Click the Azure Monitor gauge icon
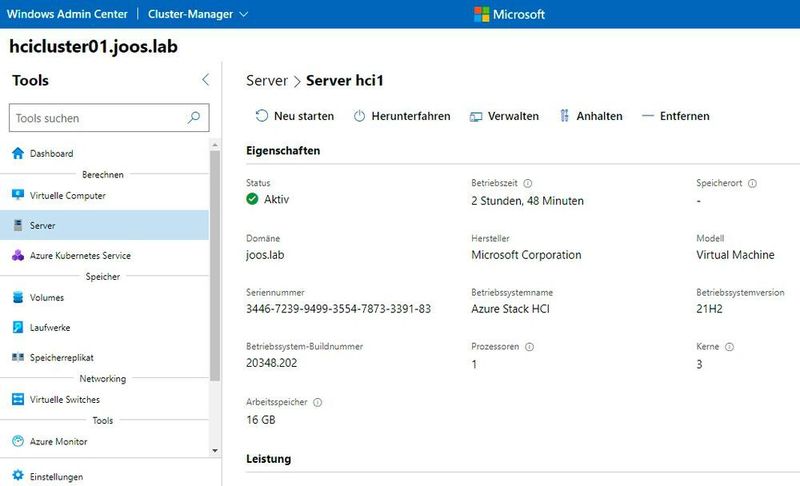Screen dimensions: 800x486 click(18, 441)
